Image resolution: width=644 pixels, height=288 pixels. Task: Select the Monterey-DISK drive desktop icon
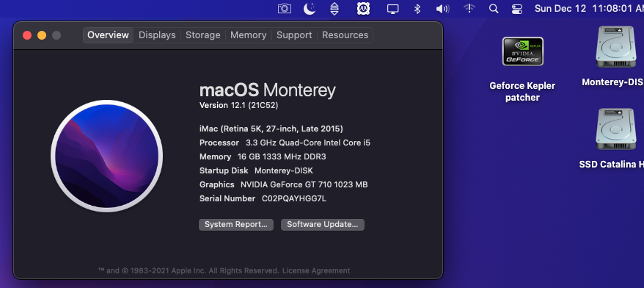click(615, 47)
